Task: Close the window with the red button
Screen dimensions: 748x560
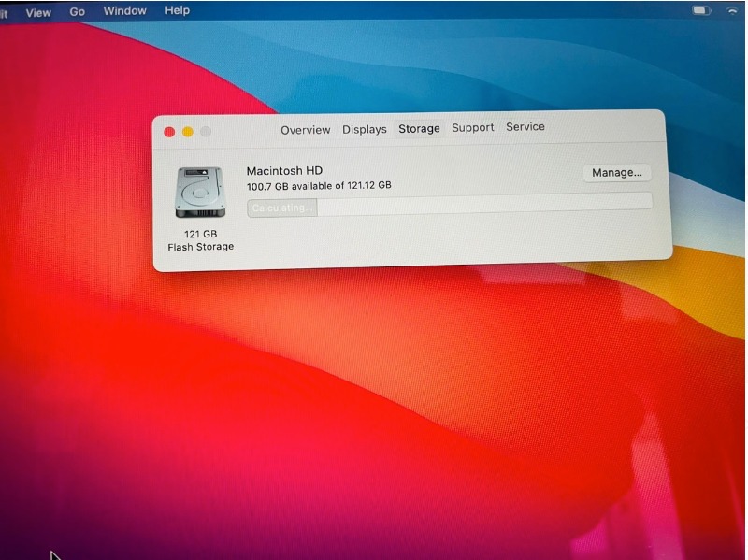Action: pyautogui.click(x=169, y=132)
